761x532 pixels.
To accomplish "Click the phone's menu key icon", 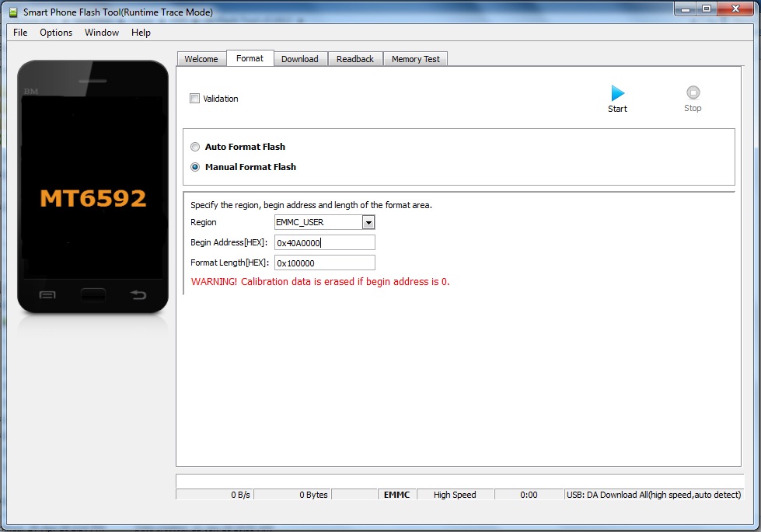I will pos(47,295).
